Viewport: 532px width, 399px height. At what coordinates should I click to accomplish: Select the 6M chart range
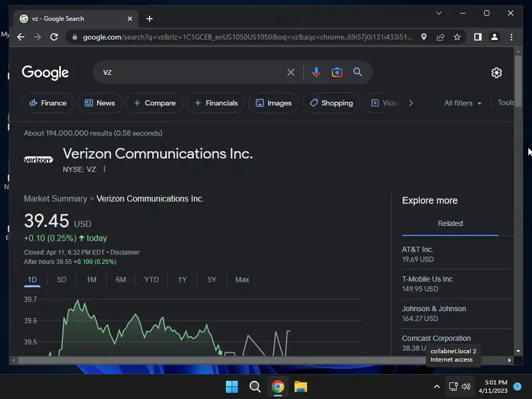121,280
